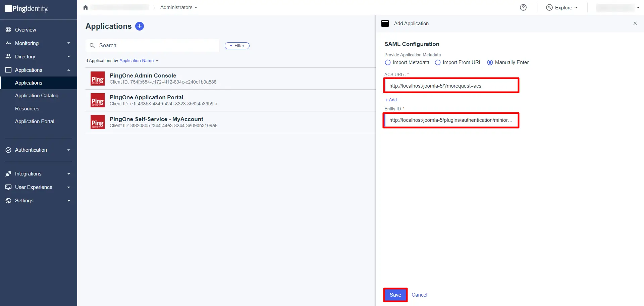Click the Entity ID input field
This screenshot has width=644, height=306.
click(451, 120)
